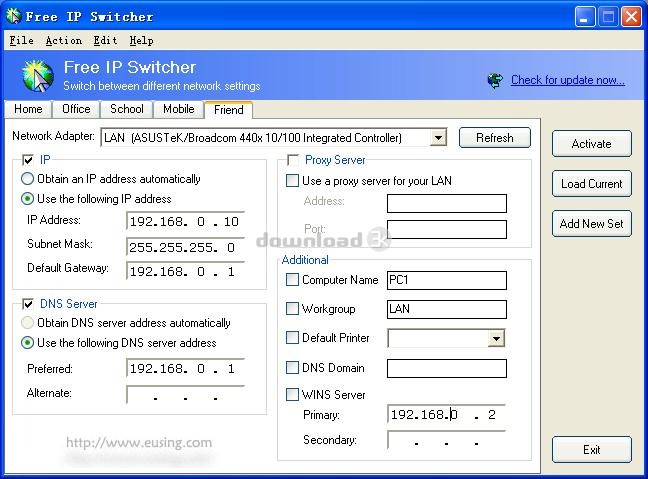Viewport: 648px width, 479px height.
Task: Click the IP Address input field
Action: [186, 221]
